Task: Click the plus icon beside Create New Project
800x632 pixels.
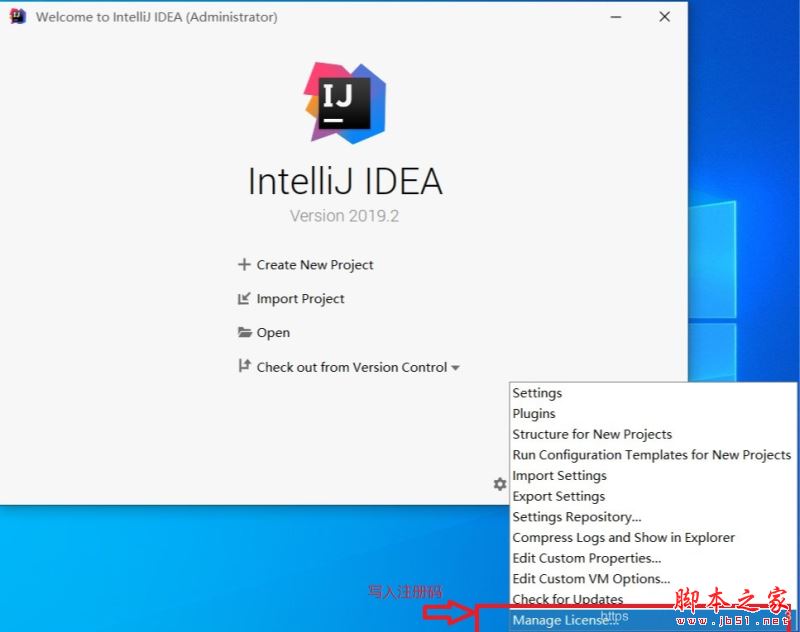Action: [x=244, y=264]
